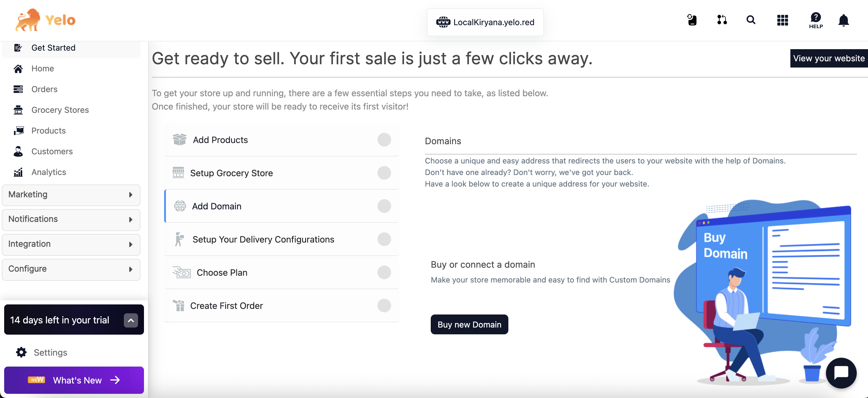Select Products from the sidebar

[x=49, y=131]
